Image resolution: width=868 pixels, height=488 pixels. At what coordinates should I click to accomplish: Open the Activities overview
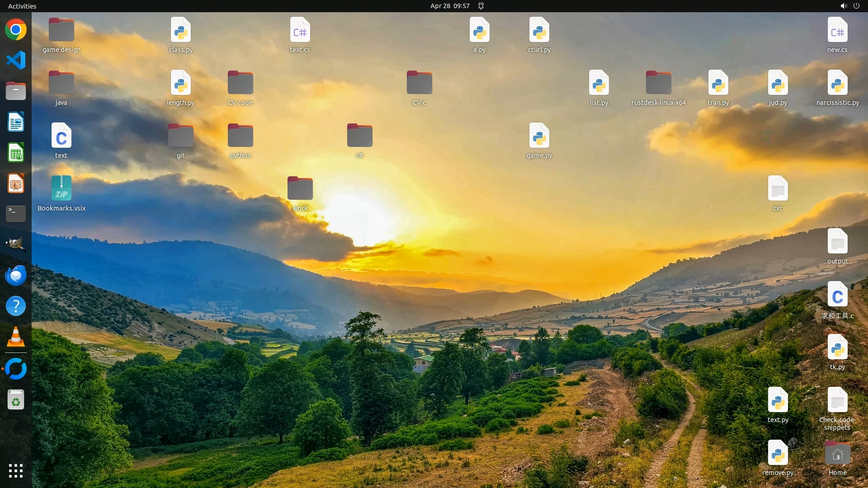(22, 6)
